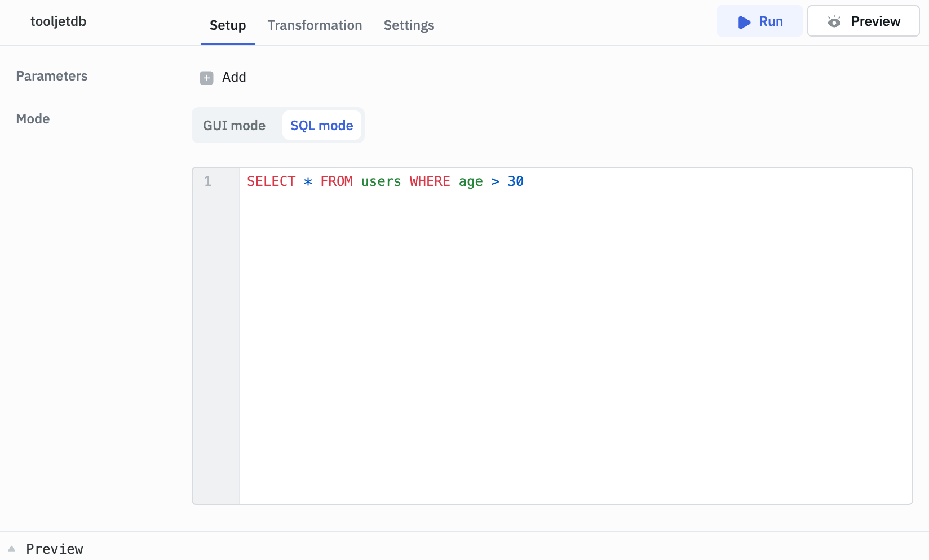Image resolution: width=929 pixels, height=560 pixels.
Task: Place cursor on the SELECT keyword
Action: 271,181
